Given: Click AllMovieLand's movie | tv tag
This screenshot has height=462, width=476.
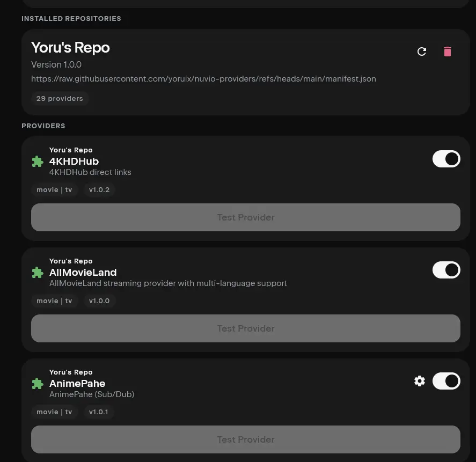Looking at the screenshot, I should (x=54, y=301).
